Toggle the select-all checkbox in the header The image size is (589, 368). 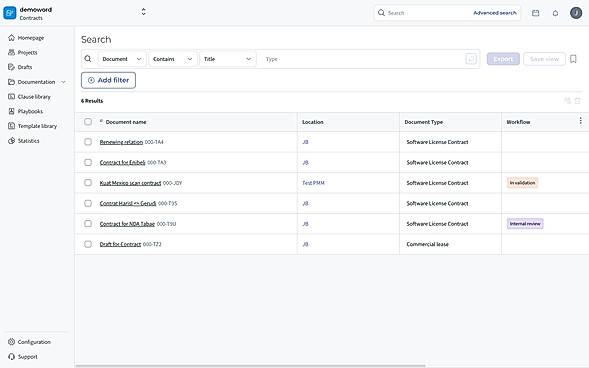click(88, 122)
